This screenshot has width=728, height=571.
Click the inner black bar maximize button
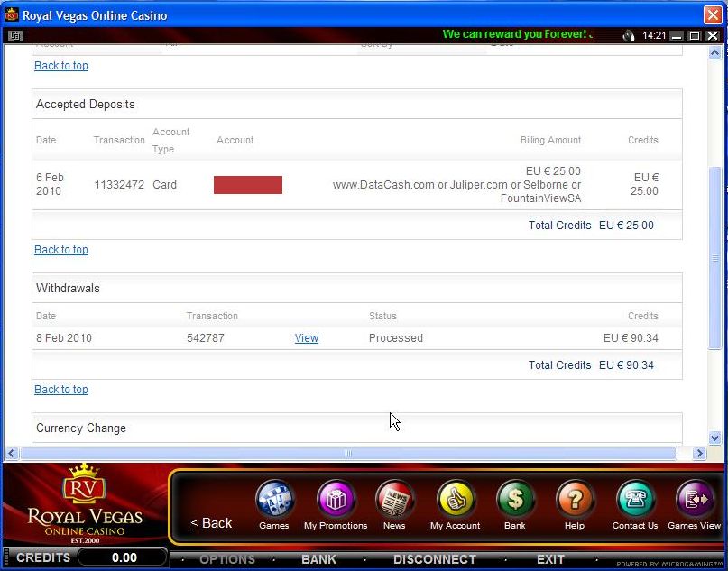(695, 36)
